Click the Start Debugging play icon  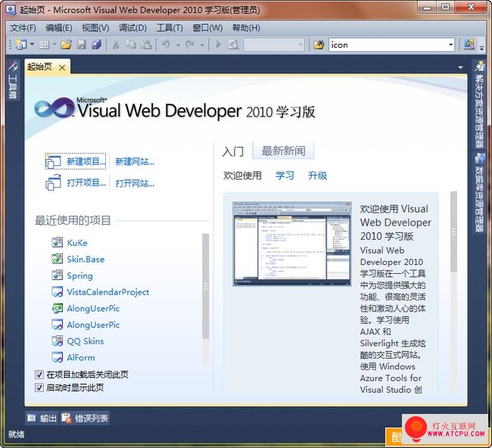[x=219, y=45]
